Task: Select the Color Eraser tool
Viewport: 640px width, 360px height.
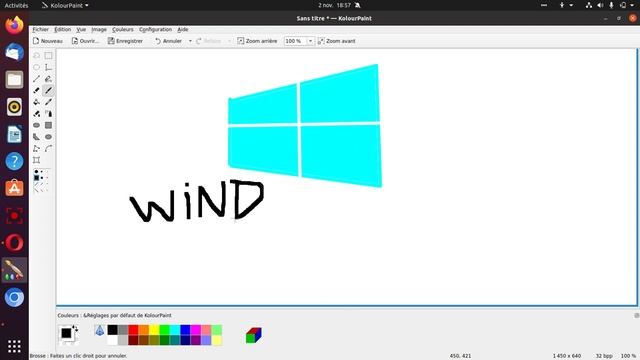Action: point(36,113)
